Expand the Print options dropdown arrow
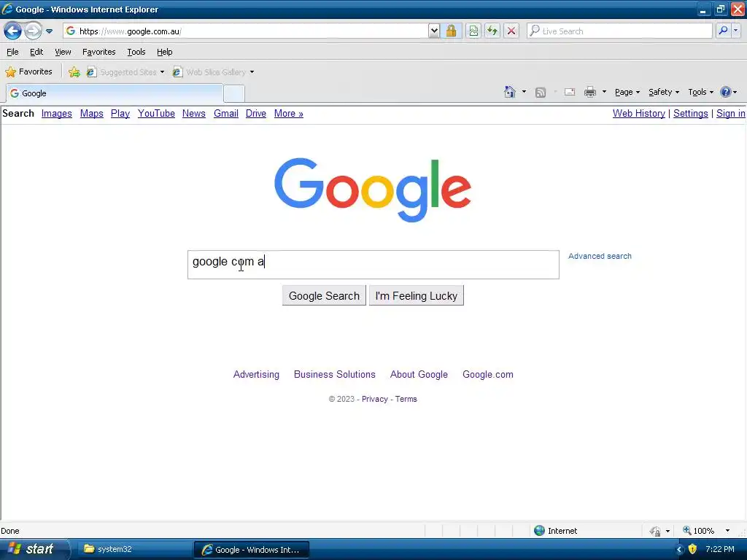This screenshot has width=747, height=560. [x=604, y=92]
